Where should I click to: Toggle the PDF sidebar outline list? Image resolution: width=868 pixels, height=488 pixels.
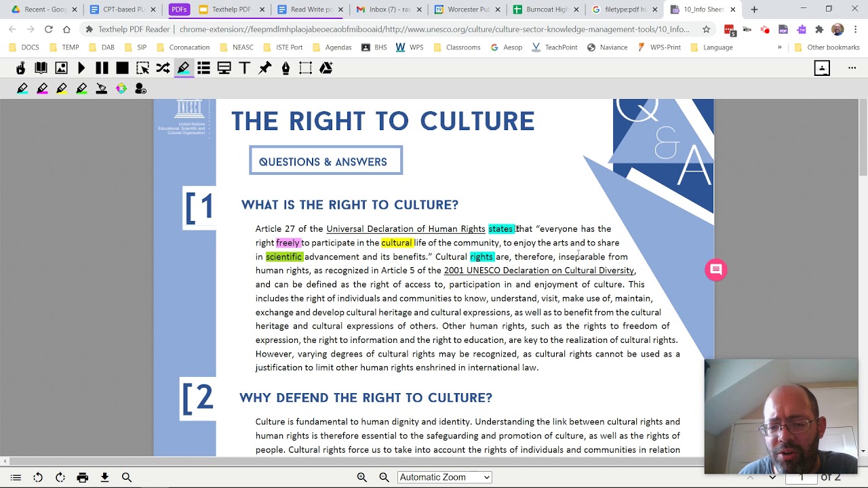tap(16, 477)
